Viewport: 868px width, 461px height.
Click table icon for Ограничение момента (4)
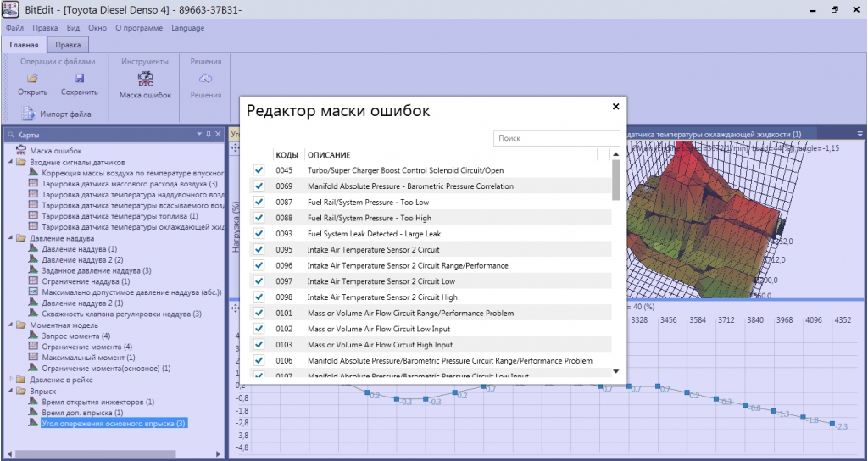click(33, 347)
